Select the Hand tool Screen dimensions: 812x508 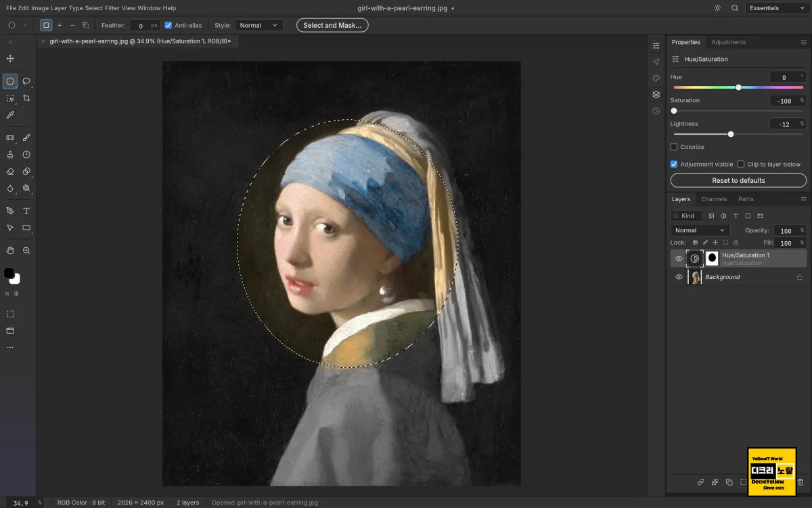click(x=10, y=250)
